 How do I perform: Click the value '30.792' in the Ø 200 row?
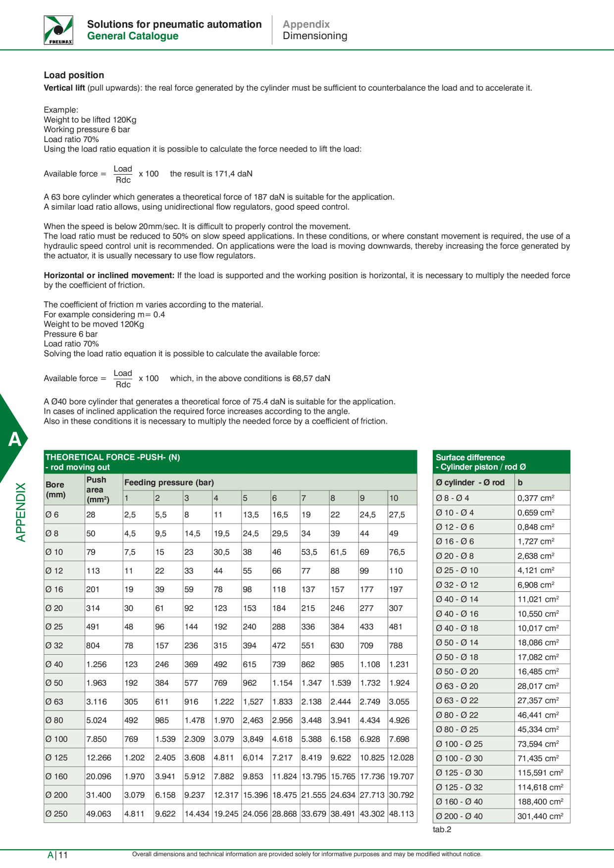point(402,795)
